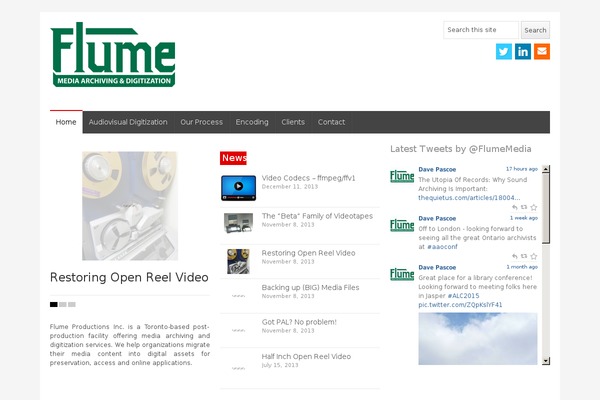Open the Clients page
The height and width of the screenshot is (400, 600).
(293, 122)
